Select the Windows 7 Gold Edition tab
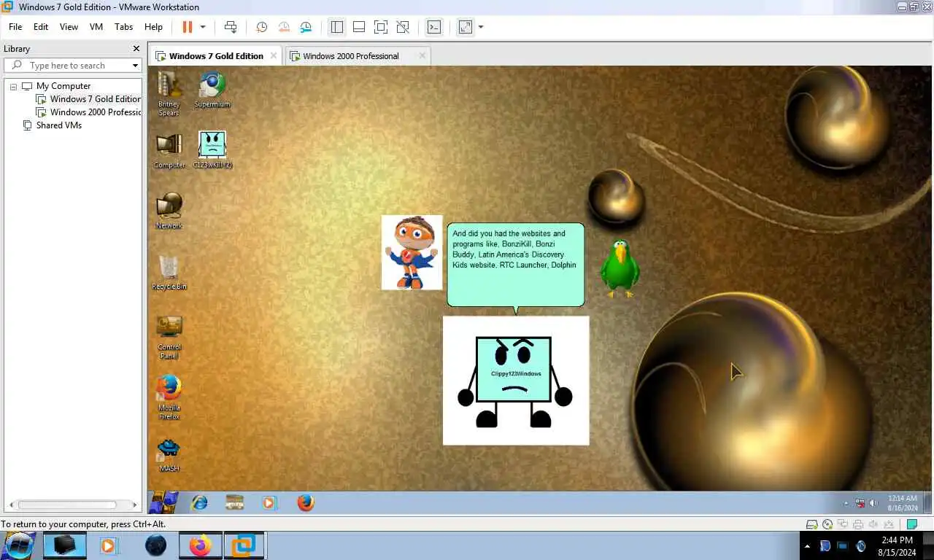 point(216,56)
